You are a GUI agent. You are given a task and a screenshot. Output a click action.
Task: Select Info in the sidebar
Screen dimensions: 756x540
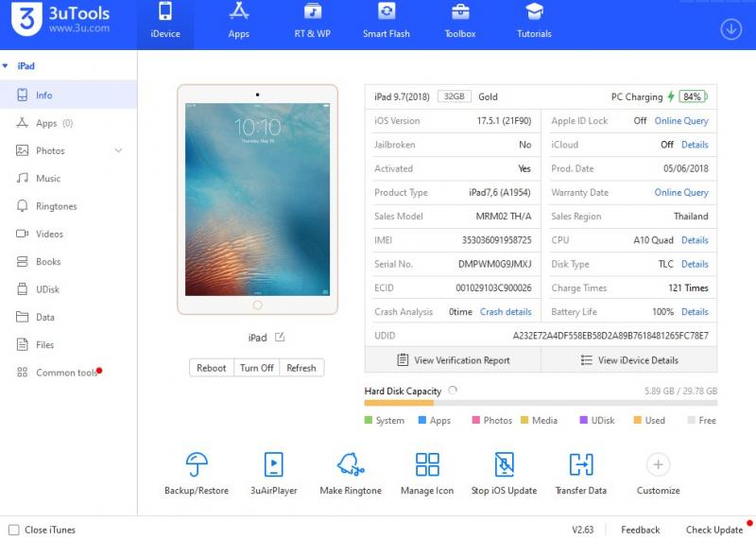(68, 96)
